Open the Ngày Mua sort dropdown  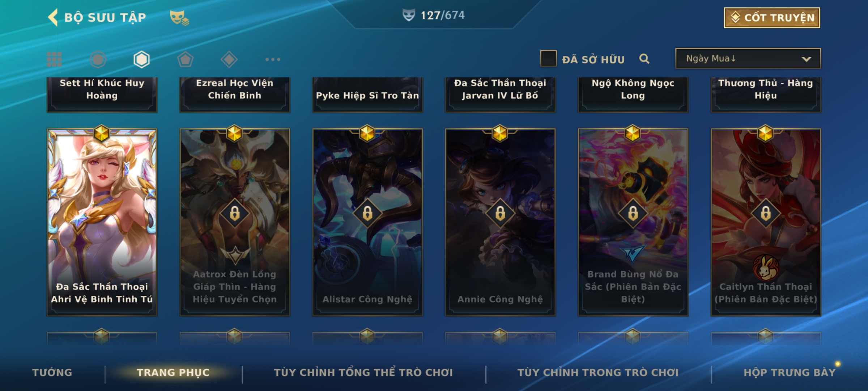(x=748, y=58)
